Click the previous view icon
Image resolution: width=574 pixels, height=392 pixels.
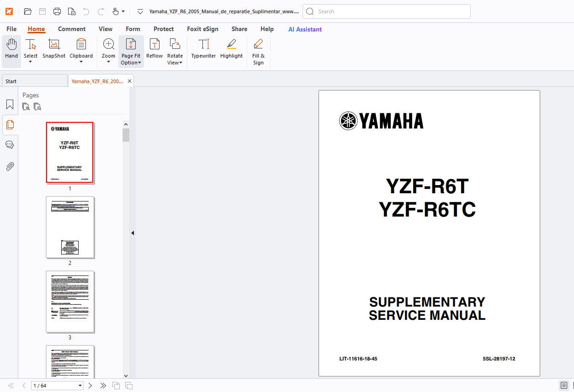coord(116,386)
